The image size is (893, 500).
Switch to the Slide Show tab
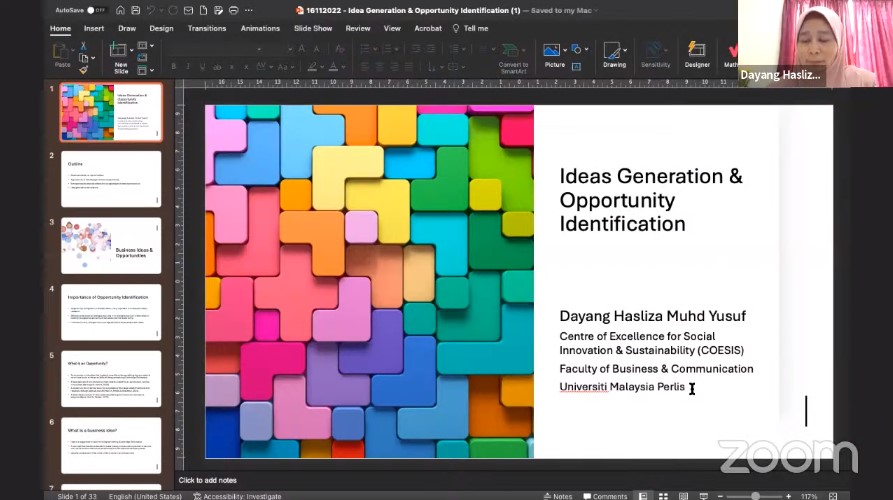click(x=313, y=28)
